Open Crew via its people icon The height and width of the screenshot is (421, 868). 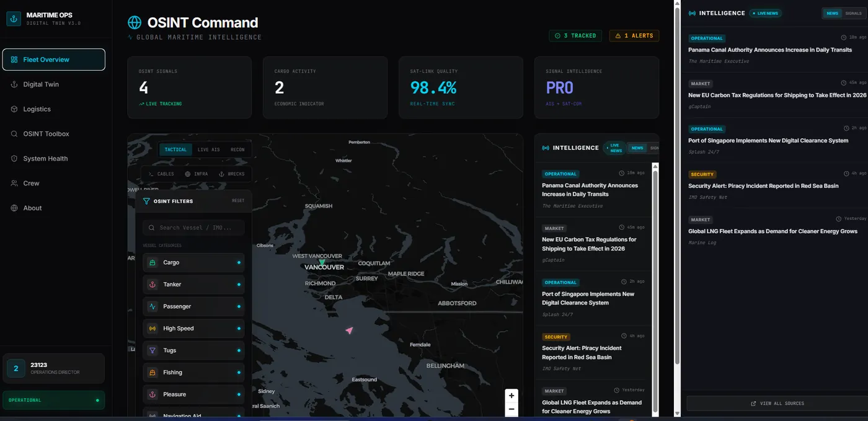click(x=14, y=184)
